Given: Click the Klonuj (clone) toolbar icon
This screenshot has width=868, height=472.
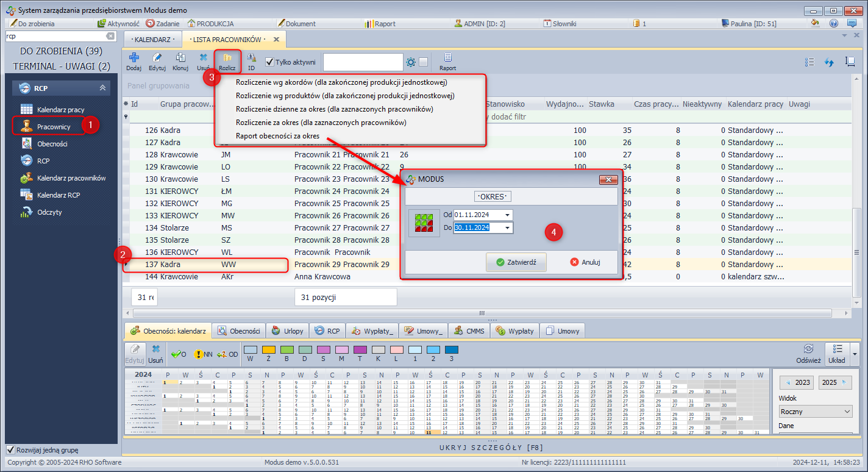Looking at the screenshot, I should point(180,60).
